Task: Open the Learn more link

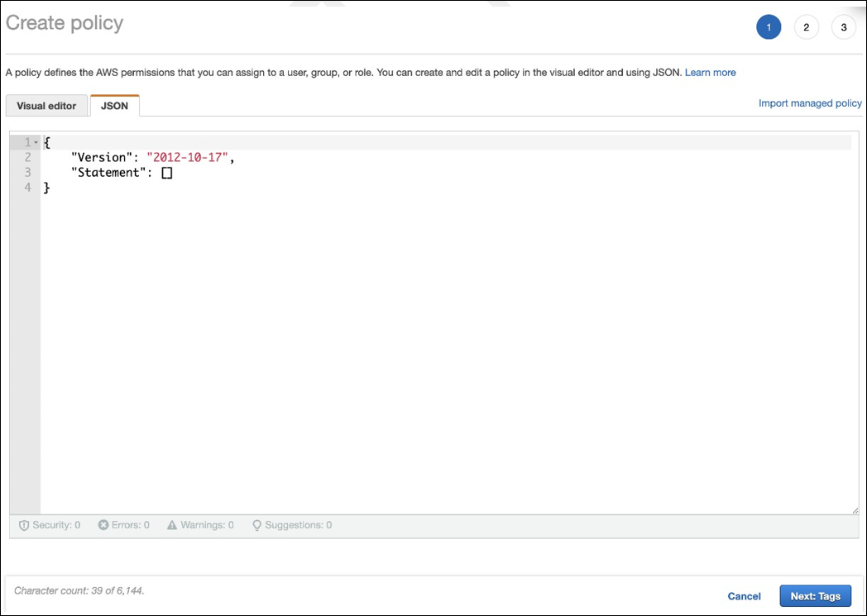Action: coord(710,73)
